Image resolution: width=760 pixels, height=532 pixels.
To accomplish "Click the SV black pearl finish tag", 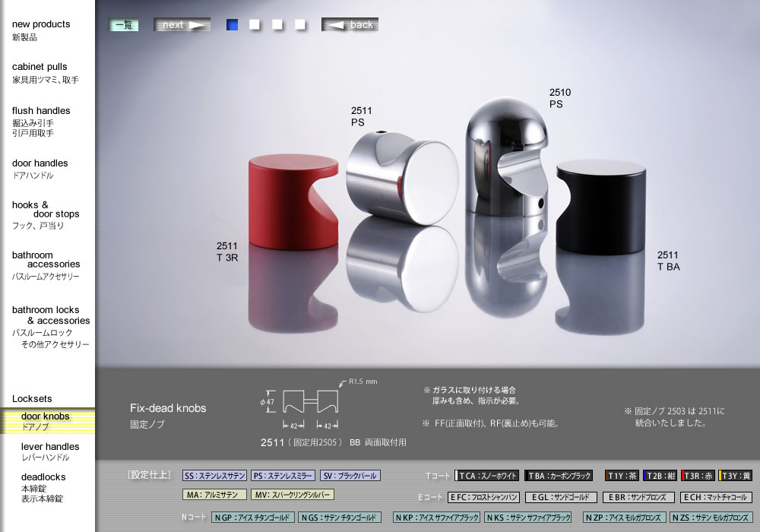I will click(350, 476).
